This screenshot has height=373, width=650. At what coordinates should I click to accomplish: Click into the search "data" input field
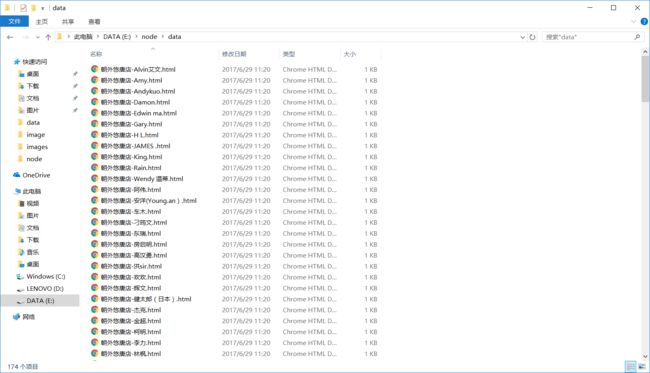click(x=588, y=37)
